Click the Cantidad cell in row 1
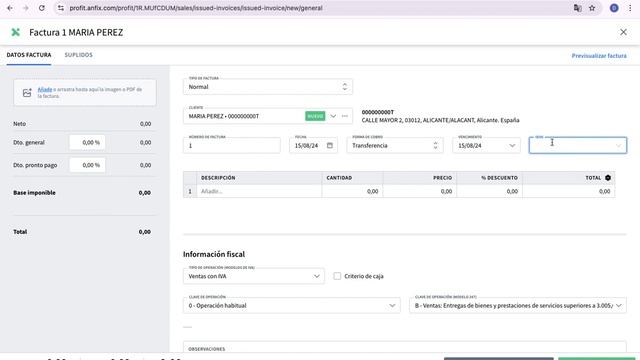This screenshot has width=640, height=360. (352, 191)
